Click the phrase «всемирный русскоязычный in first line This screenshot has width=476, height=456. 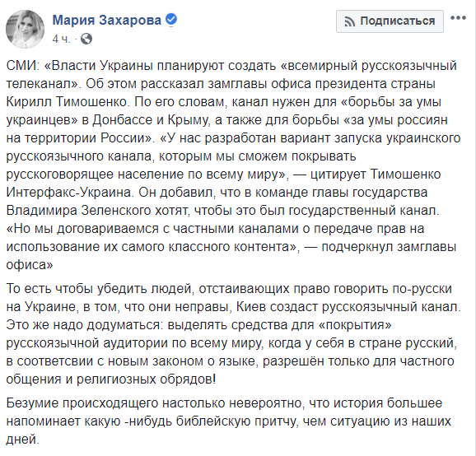[x=368, y=66]
